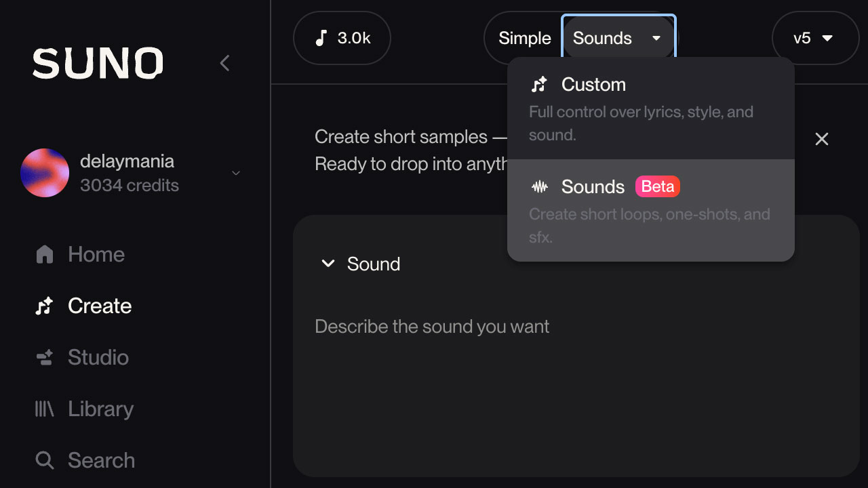Click the Library icon in the sidebar
The width and height of the screenshot is (868, 488).
45,409
